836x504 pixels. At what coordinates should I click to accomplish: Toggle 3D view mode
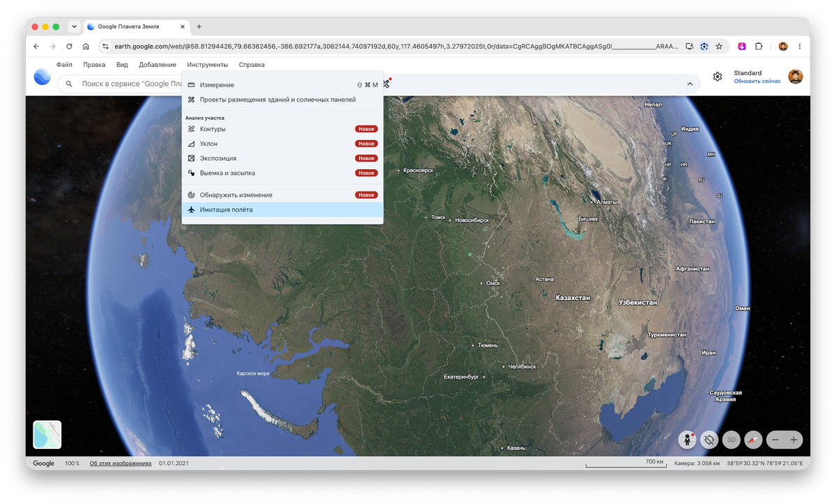tap(731, 440)
